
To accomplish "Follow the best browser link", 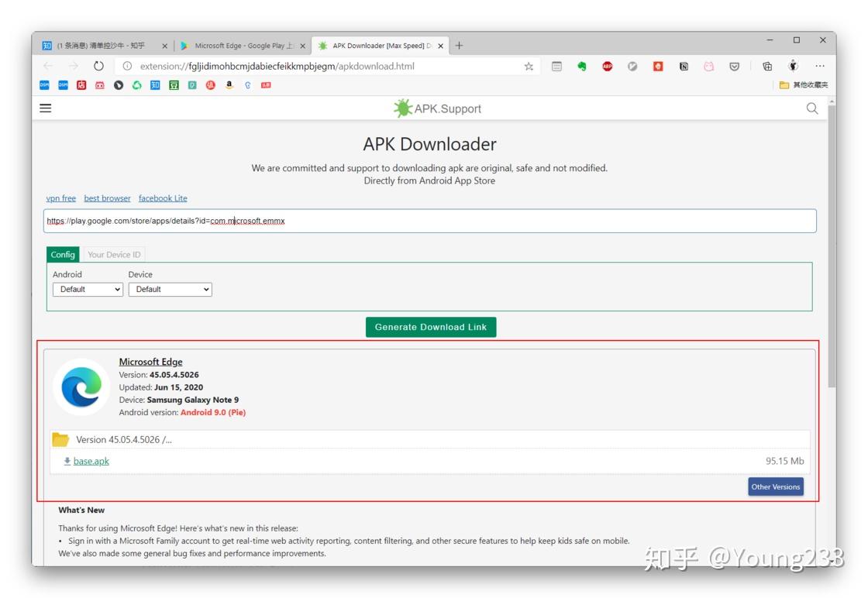I will (108, 198).
